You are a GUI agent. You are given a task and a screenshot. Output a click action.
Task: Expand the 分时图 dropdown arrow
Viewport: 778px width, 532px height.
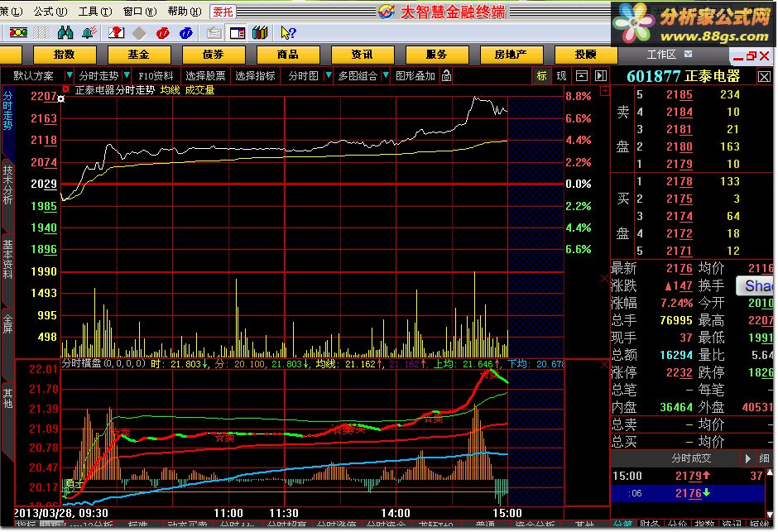[x=329, y=75]
